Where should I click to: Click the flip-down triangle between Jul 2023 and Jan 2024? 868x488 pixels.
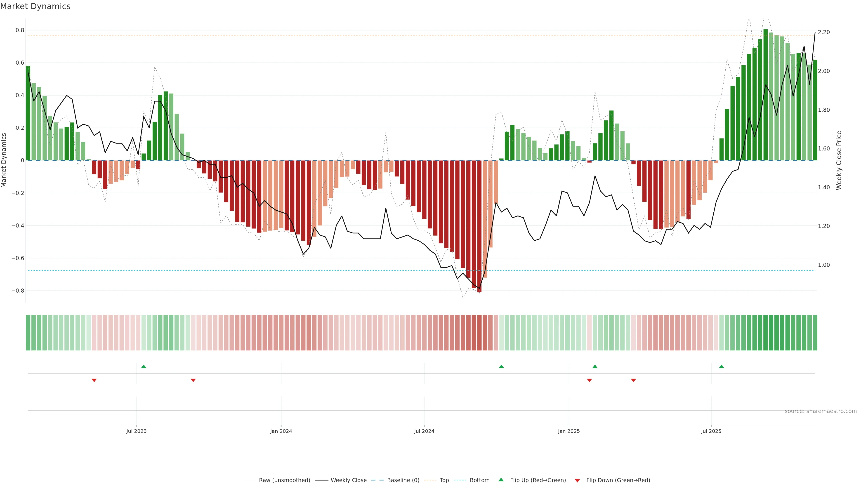(x=193, y=380)
